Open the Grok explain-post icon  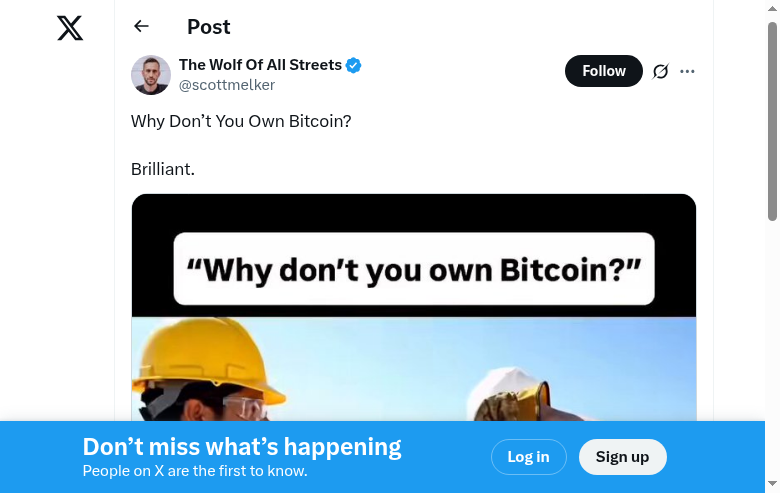tap(660, 71)
